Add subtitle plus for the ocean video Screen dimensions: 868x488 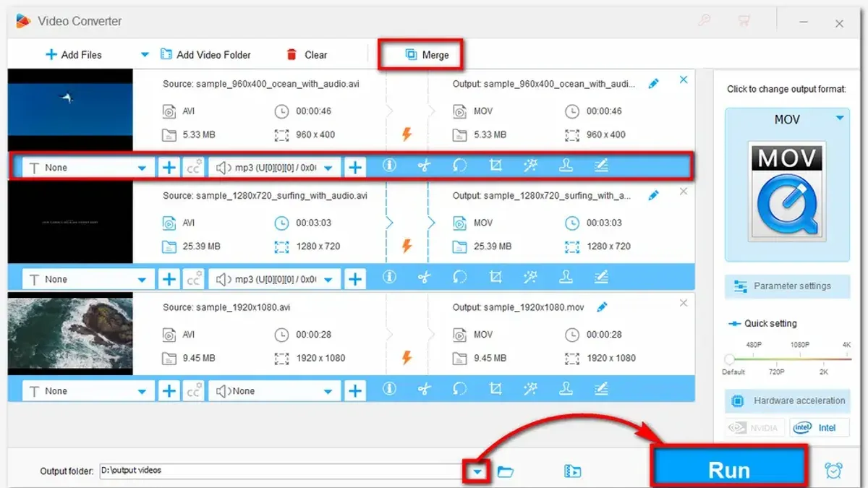click(169, 168)
